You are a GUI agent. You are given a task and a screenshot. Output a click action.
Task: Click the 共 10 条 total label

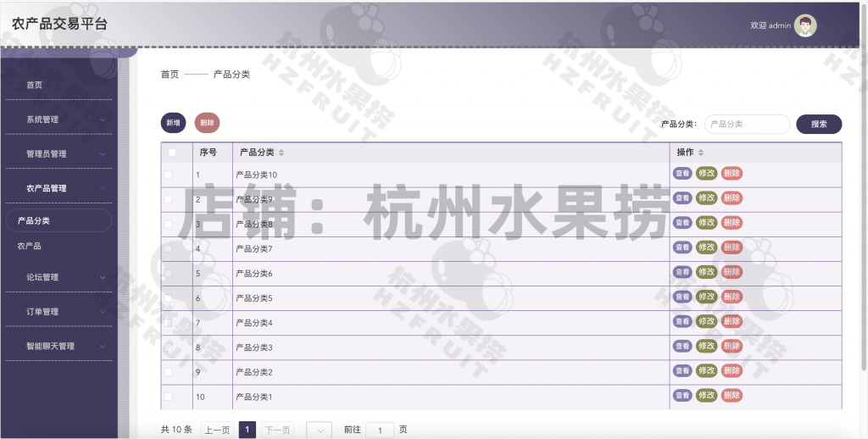point(176,430)
